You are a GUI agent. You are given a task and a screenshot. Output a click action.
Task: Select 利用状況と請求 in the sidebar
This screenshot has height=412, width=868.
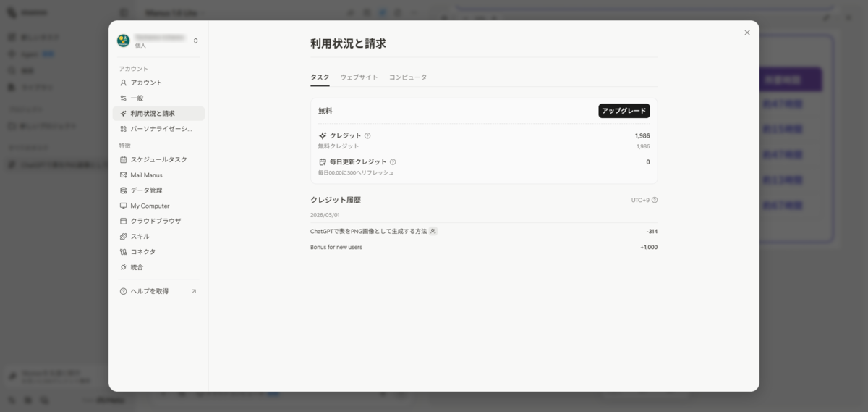(x=158, y=114)
